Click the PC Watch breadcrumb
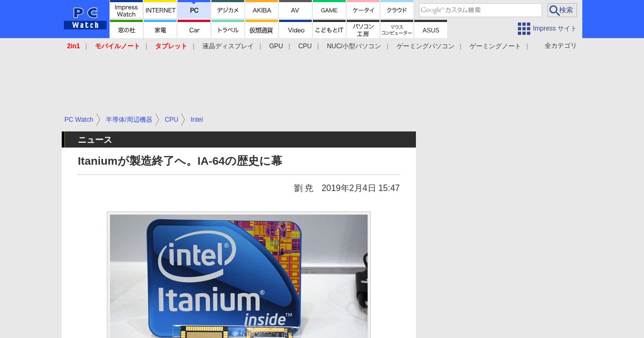 click(x=79, y=120)
